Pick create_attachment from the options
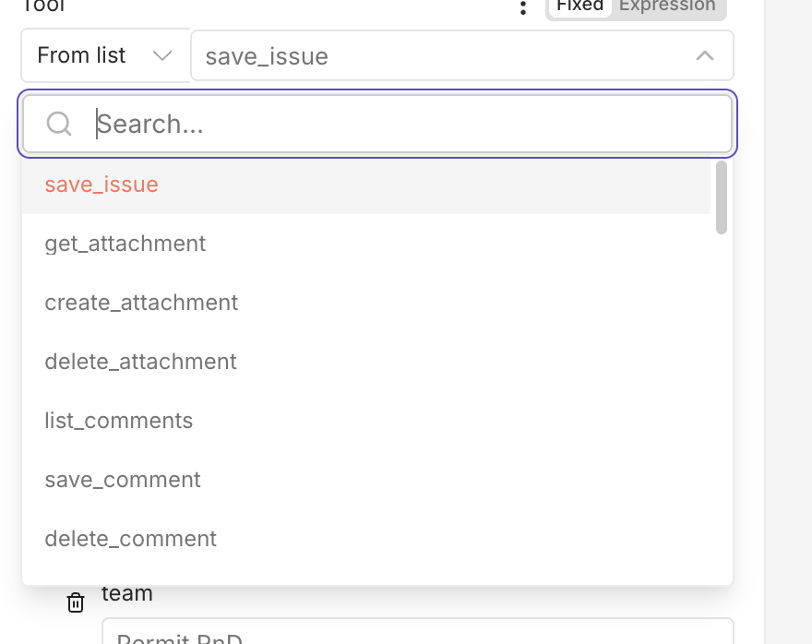This screenshot has width=812, height=644. click(x=141, y=303)
